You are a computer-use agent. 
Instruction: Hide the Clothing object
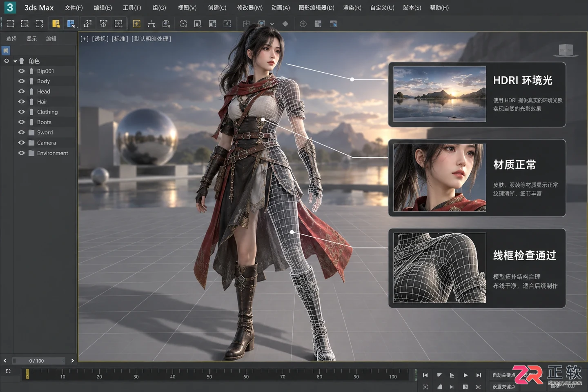pos(22,111)
